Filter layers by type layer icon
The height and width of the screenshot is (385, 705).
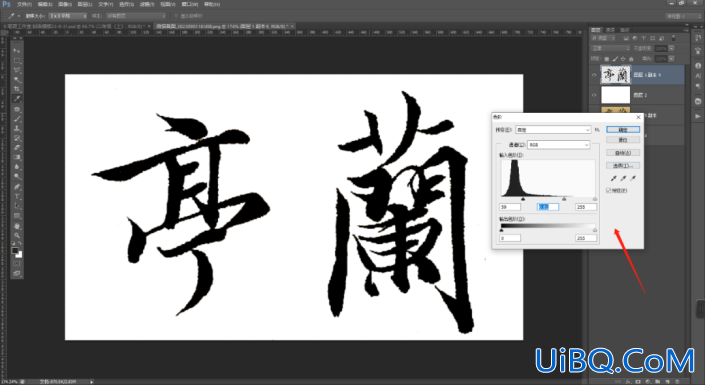click(x=644, y=38)
